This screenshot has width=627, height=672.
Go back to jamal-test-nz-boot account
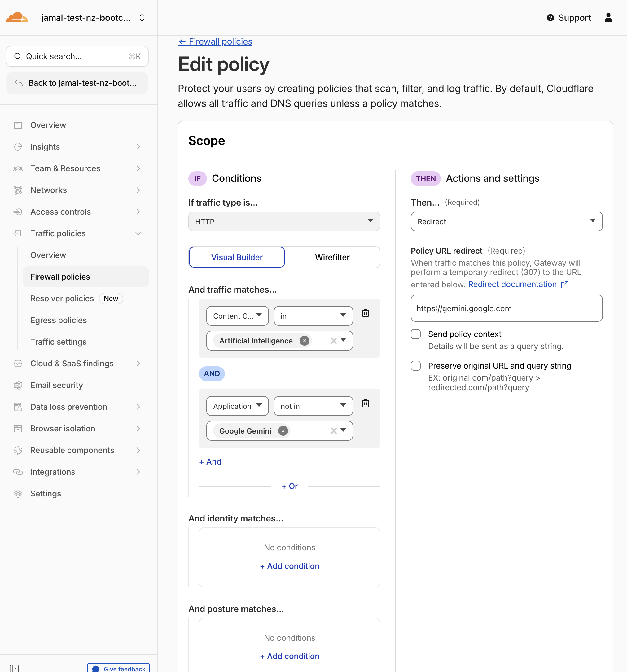[x=77, y=83]
